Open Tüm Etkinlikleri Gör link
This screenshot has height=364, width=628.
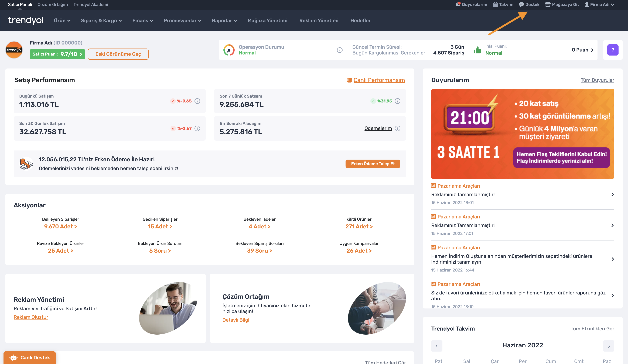coord(592,329)
